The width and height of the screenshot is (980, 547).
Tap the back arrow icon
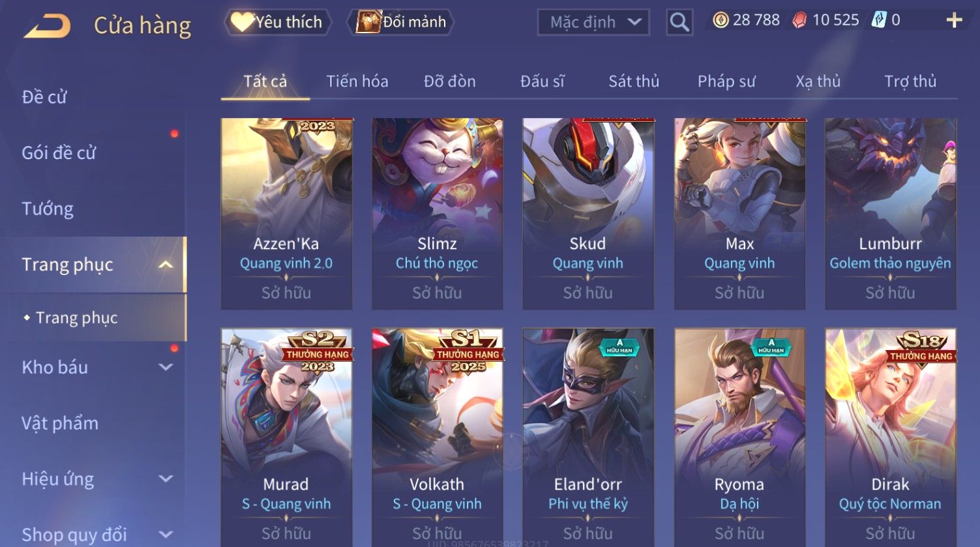point(47,26)
